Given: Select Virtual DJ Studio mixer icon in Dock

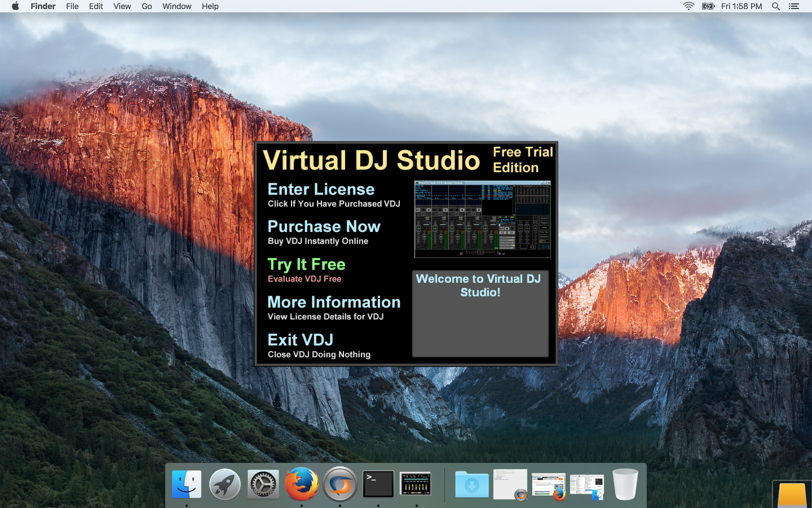Looking at the screenshot, I should click(x=415, y=484).
